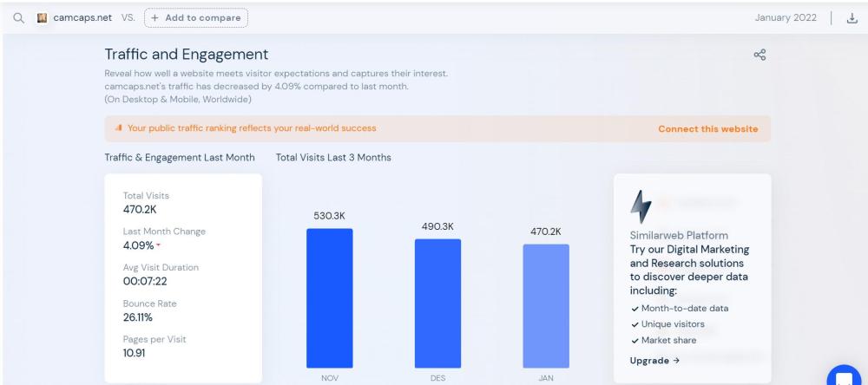Open the Connect this website link
This screenshot has height=385, width=868.
pyautogui.click(x=707, y=129)
